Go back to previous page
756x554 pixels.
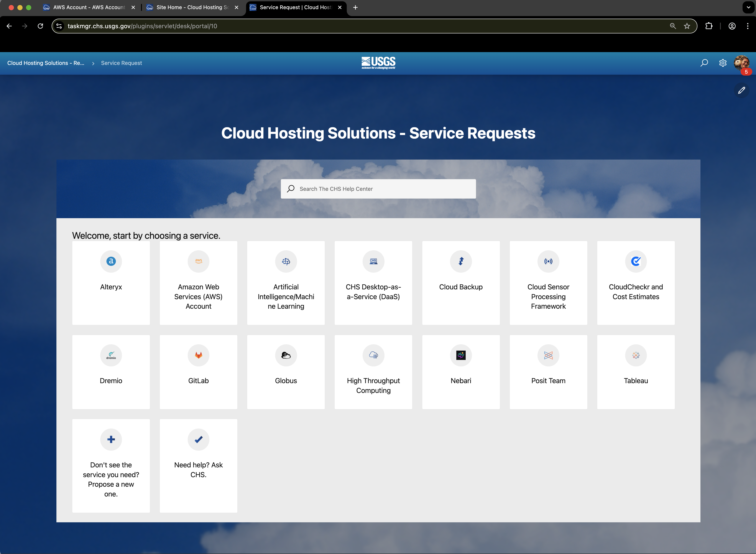pos(9,26)
